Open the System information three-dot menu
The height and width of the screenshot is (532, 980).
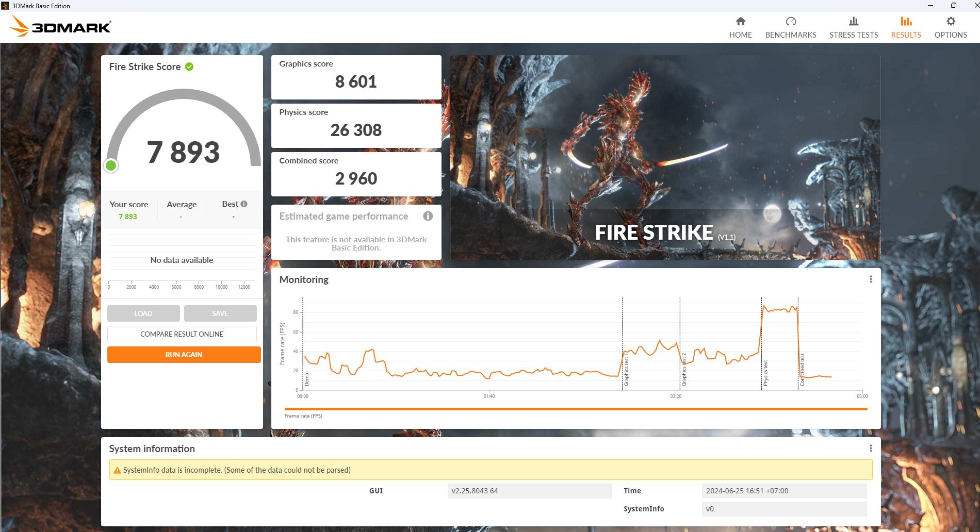pyautogui.click(x=871, y=448)
